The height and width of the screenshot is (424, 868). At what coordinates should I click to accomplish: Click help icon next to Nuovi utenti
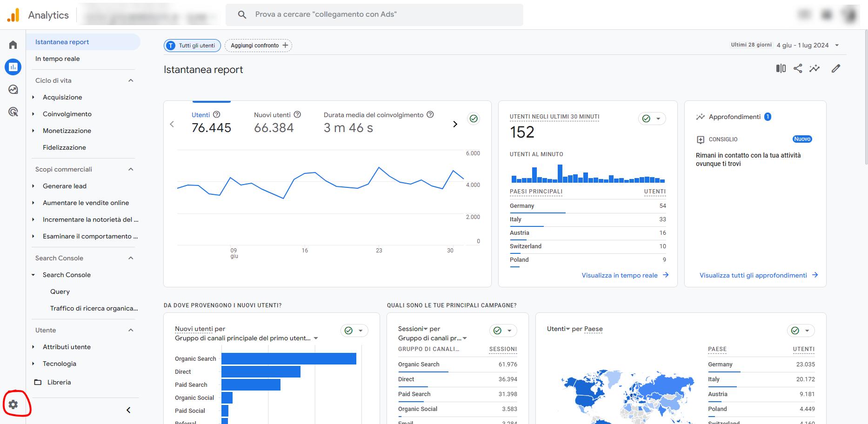tap(298, 114)
